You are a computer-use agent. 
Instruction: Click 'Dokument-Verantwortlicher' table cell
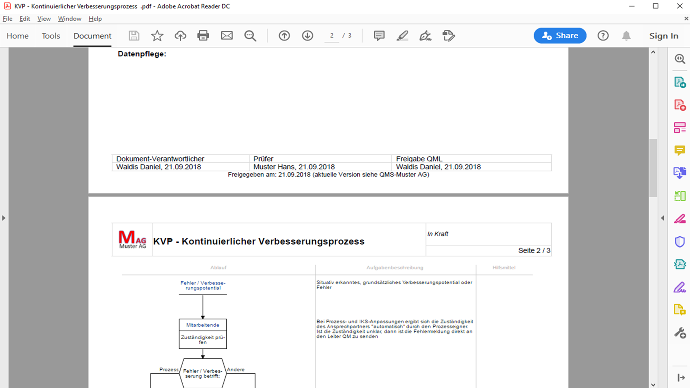pos(181,158)
